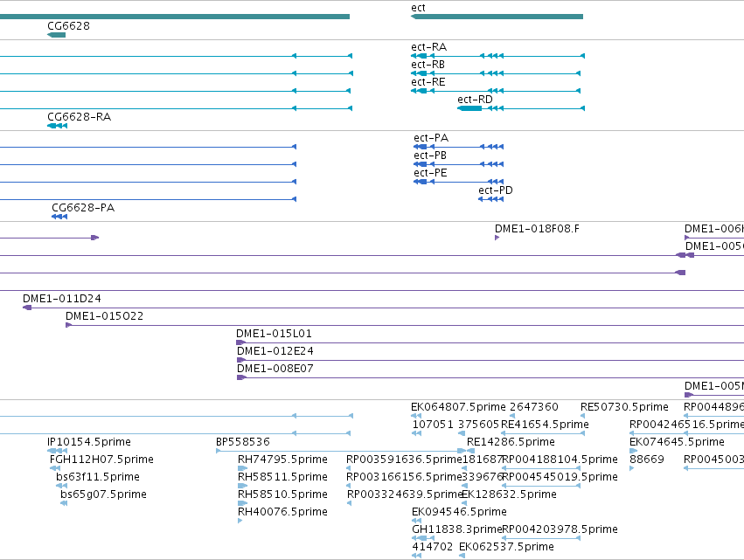Click the RP004545019.5prime EST
The image size is (744, 560).
[x=541, y=486]
